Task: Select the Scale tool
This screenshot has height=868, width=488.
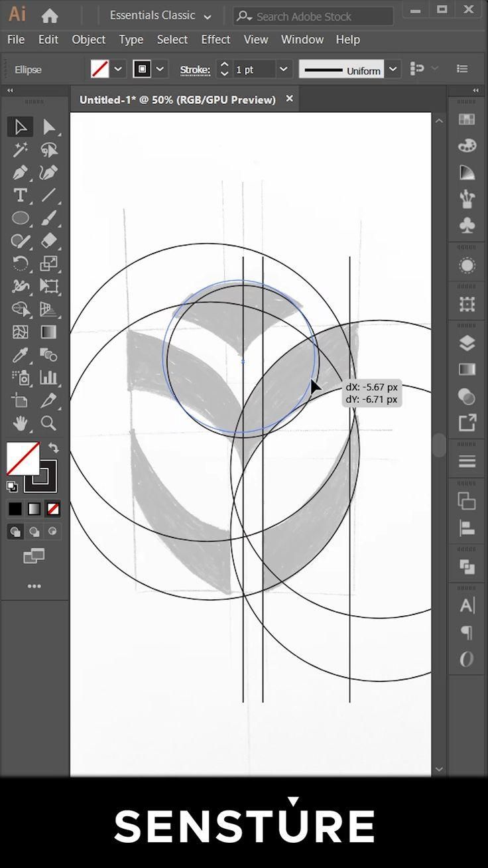Action: 49,263
